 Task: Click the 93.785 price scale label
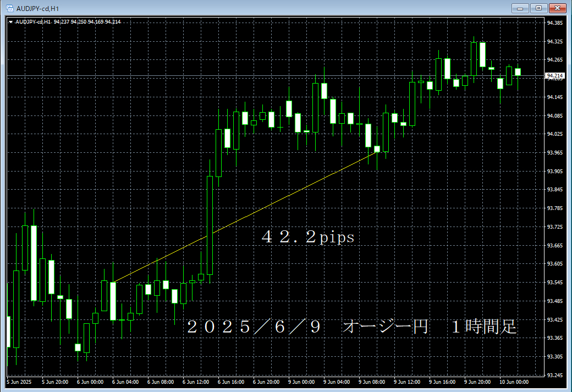pyautogui.click(x=555, y=208)
